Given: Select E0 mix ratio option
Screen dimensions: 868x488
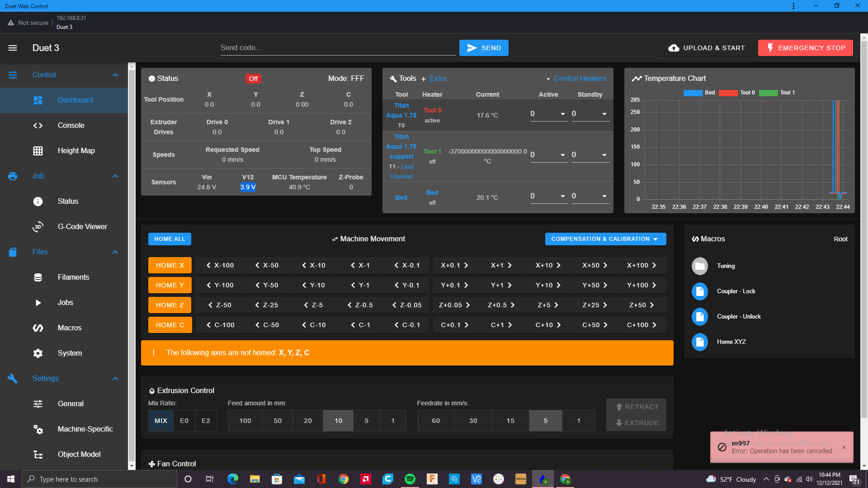Looking at the screenshot, I should pyautogui.click(x=184, y=421).
